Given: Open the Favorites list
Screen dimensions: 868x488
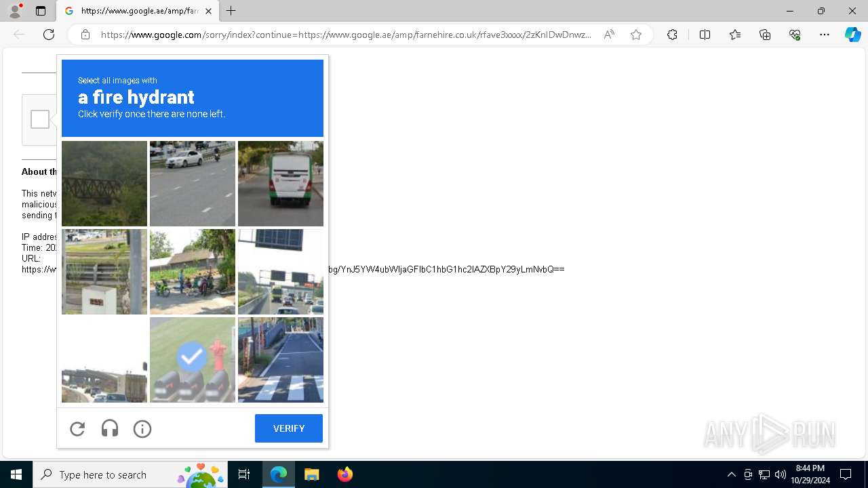Looking at the screenshot, I should click(735, 35).
